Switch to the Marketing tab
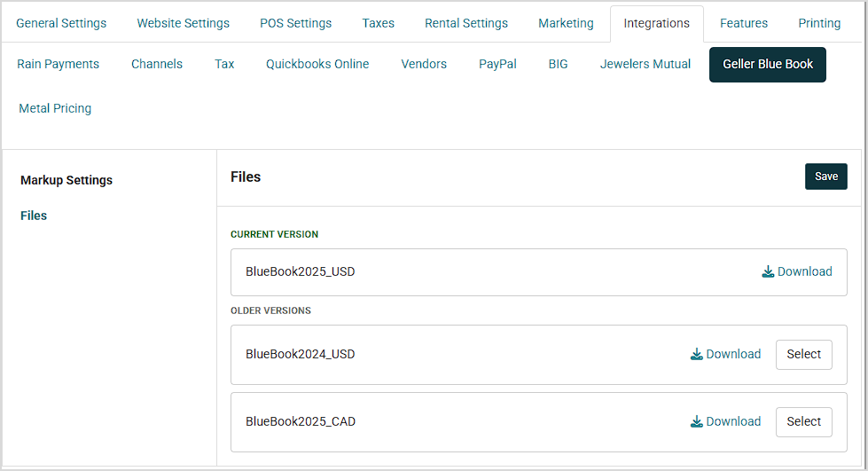This screenshot has width=868, height=471. 566,23
